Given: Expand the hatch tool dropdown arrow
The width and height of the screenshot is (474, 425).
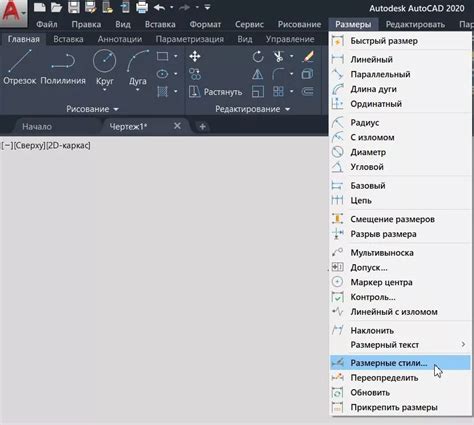Looking at the screenshot, I should click(176, 91).
